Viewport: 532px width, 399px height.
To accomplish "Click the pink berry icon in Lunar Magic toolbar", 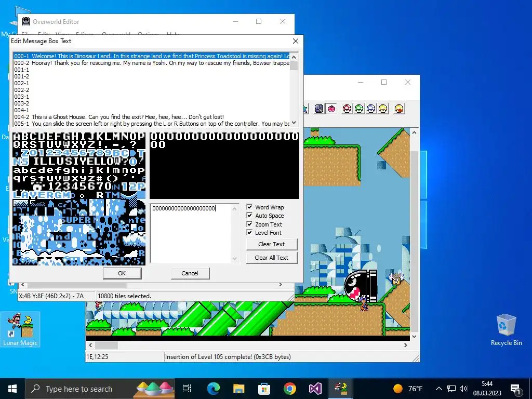I will (x=331, y=109).
